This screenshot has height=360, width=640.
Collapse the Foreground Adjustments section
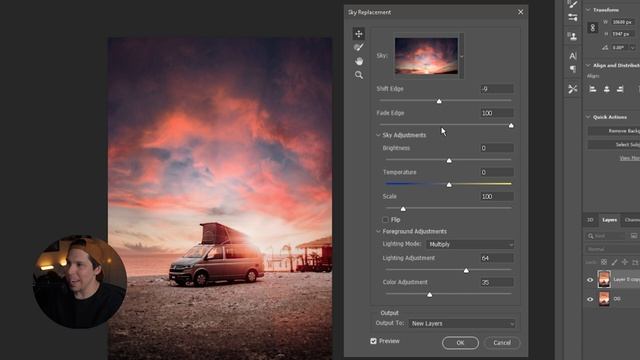378,231
